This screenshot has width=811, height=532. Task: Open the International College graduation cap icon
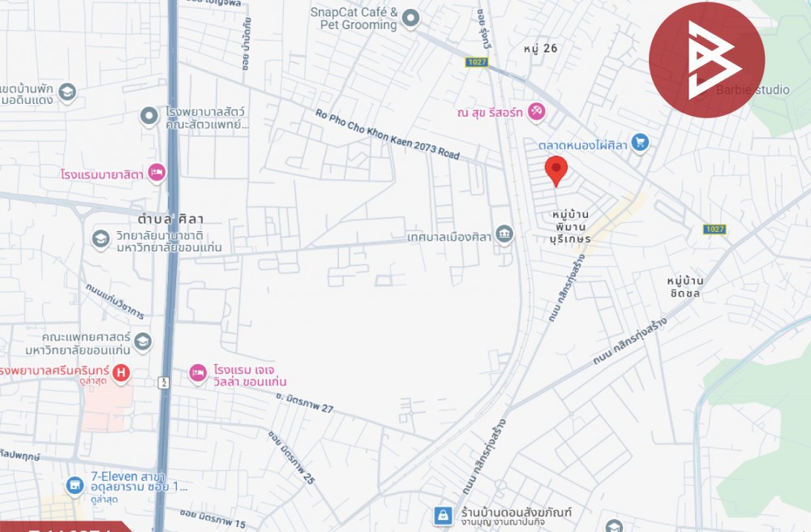pos(101,239)
